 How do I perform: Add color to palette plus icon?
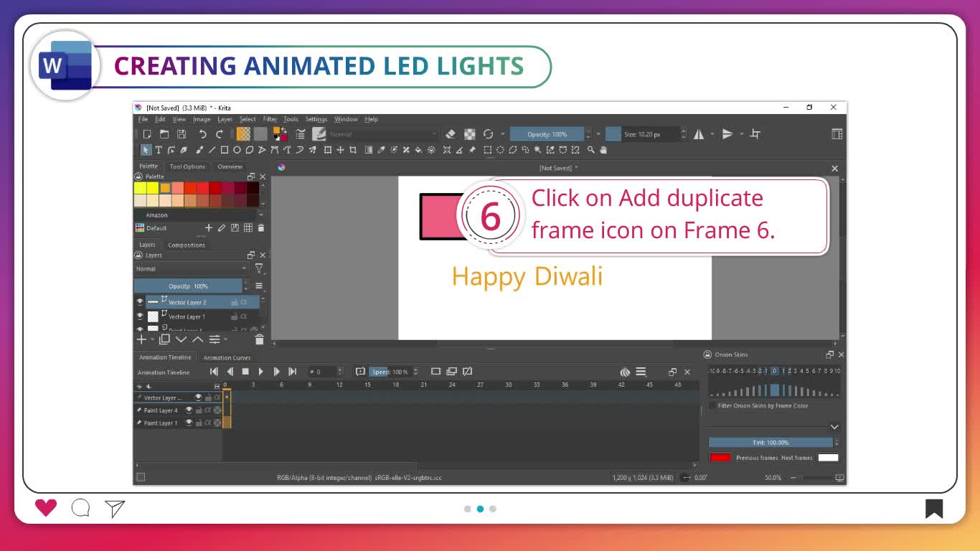point(209,228)
